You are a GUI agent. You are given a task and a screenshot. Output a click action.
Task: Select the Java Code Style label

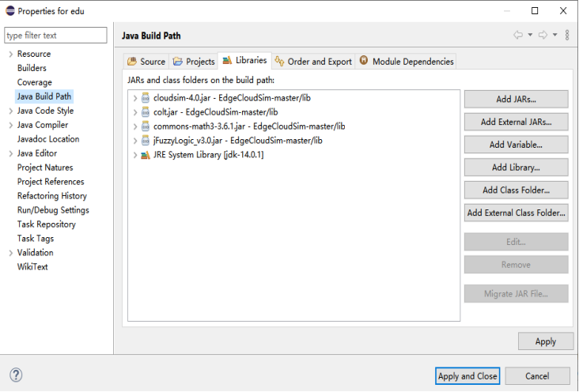(45, 111)
